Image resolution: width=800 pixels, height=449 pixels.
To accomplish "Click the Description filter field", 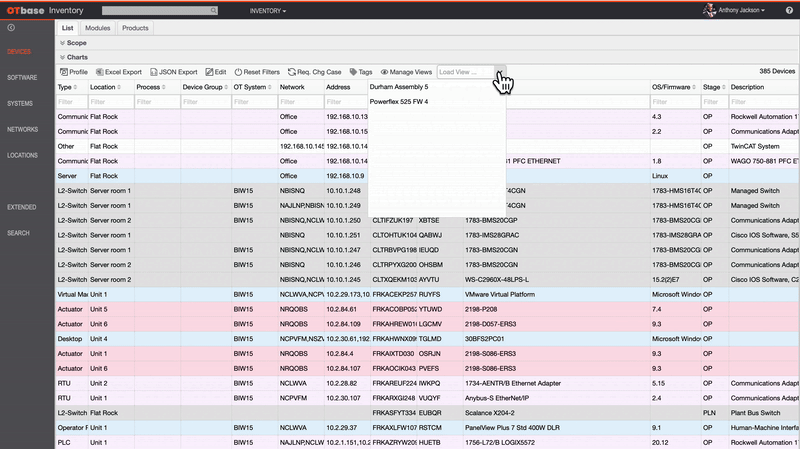I will (x=765, y=102).
